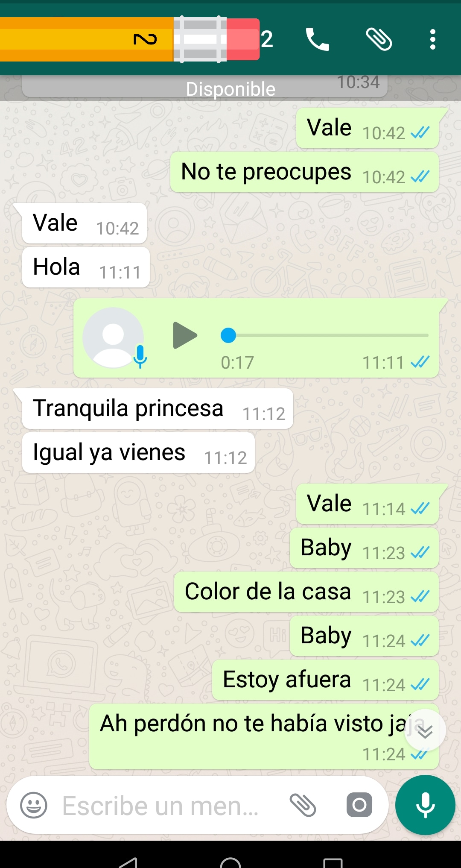461x868 pixels.
Task: Play the 0:17 voice message
Action: tap(185, 335)
